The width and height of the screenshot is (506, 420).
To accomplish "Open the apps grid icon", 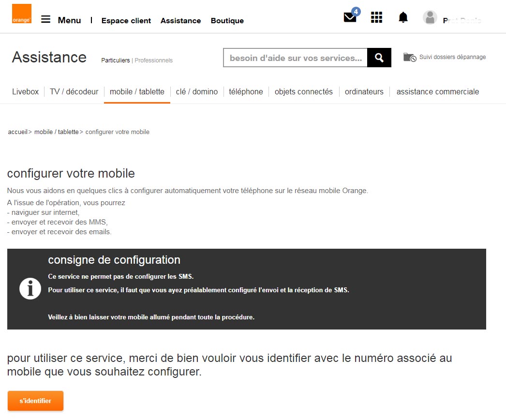I will [376, 17].
